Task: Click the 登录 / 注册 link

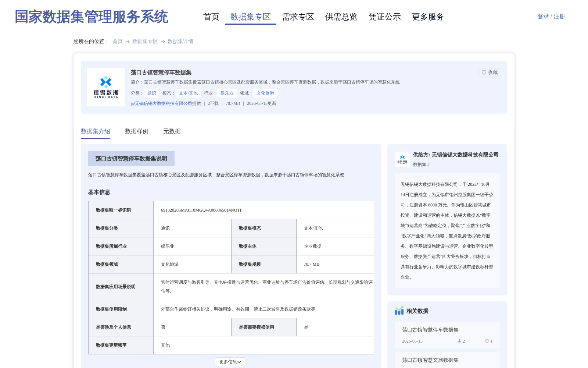Action: tap(551, 17)
